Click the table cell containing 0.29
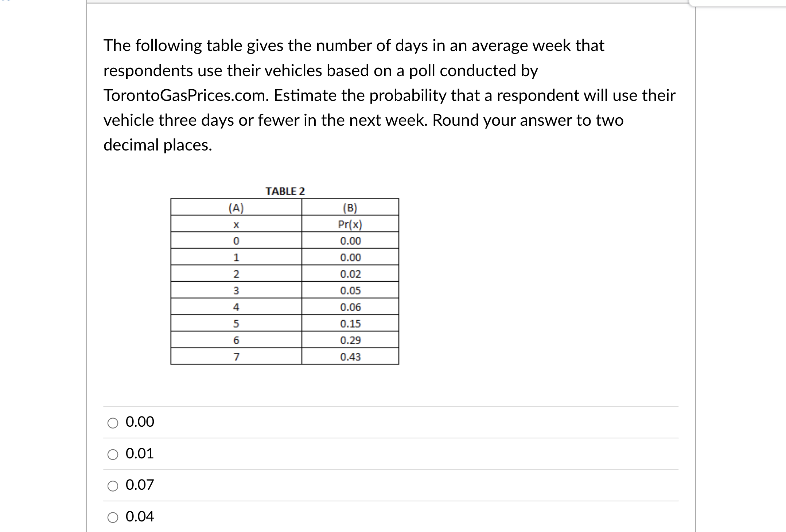Image resolution: width=786 pixels, height=532 pixels. click(350, 340)
